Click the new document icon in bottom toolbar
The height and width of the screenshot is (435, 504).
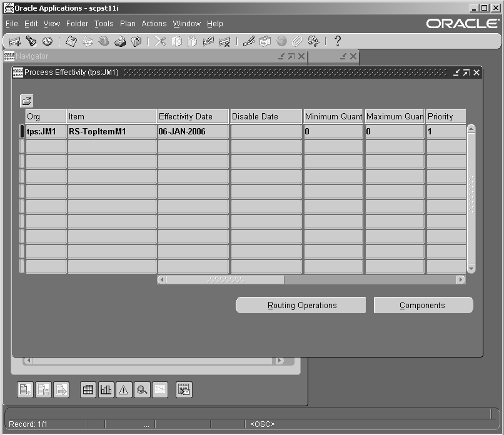(25, 390)
